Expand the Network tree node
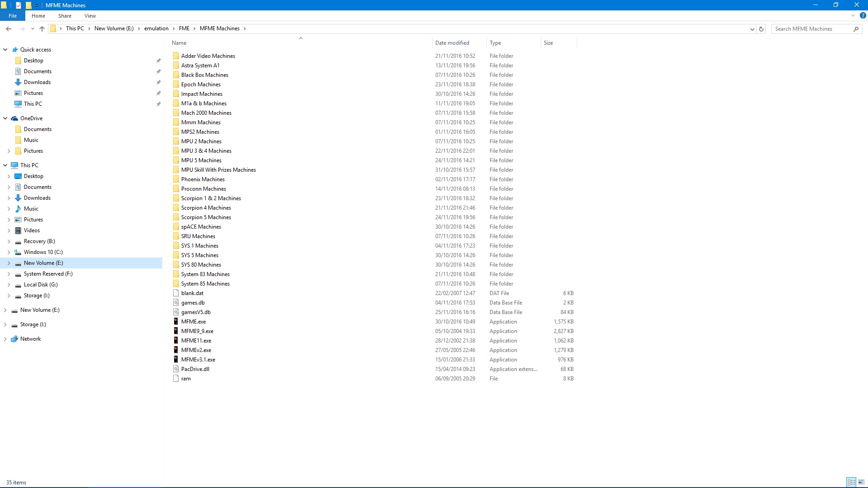This screenshot has height=488, width=868. (5, 339)
